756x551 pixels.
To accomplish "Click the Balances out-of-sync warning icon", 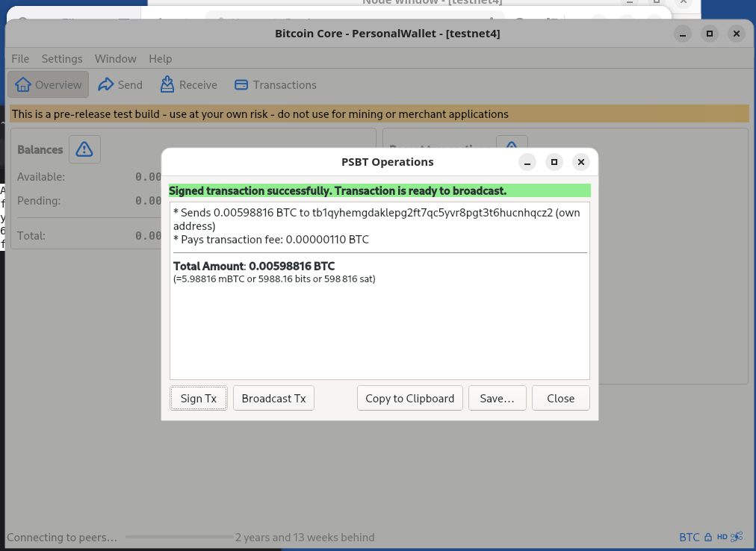I will (x=84, y=149).
